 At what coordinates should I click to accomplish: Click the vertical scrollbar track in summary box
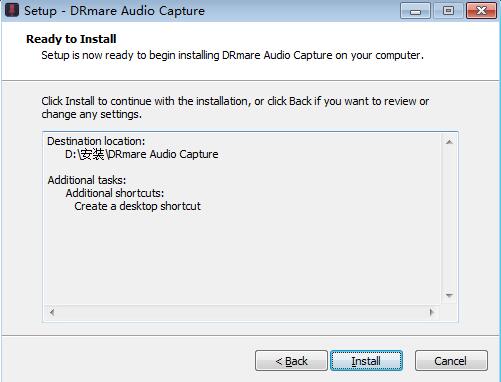[x=449, y=219]
